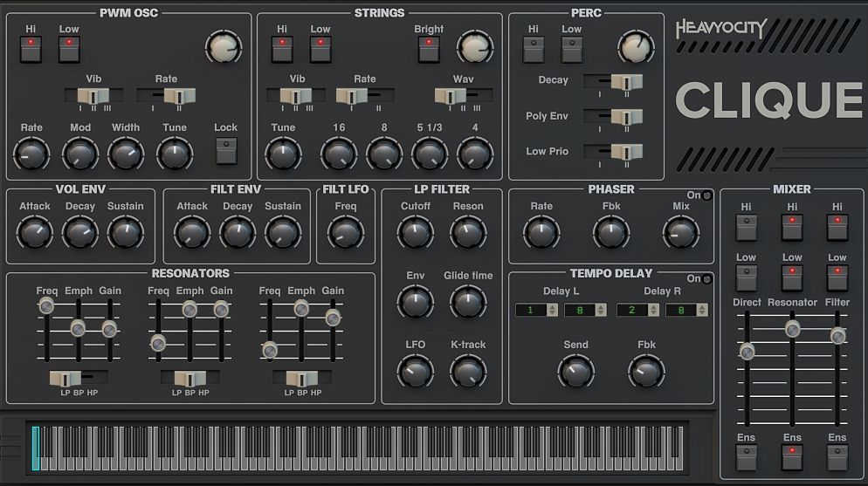Click the Delay L first value stepper arrows
This screenshot has width=868, height=486.
tap(552, 310)
